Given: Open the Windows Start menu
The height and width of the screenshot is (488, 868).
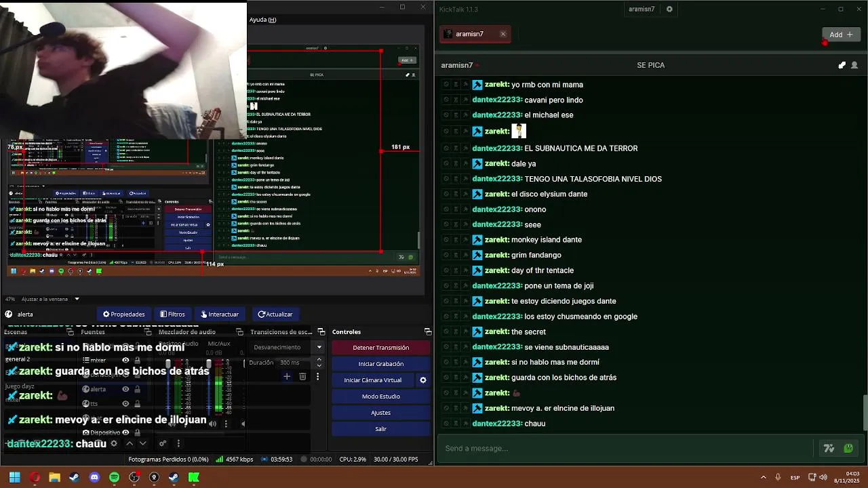Looking at the screenshot, I should [x=14, y=477].
